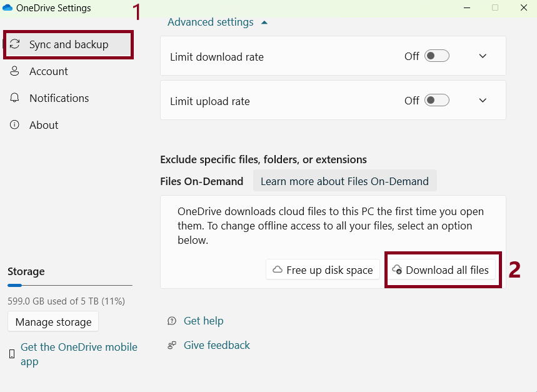Click the storage usage progress bar
537x392 pixels.
(x=69, y=285)
